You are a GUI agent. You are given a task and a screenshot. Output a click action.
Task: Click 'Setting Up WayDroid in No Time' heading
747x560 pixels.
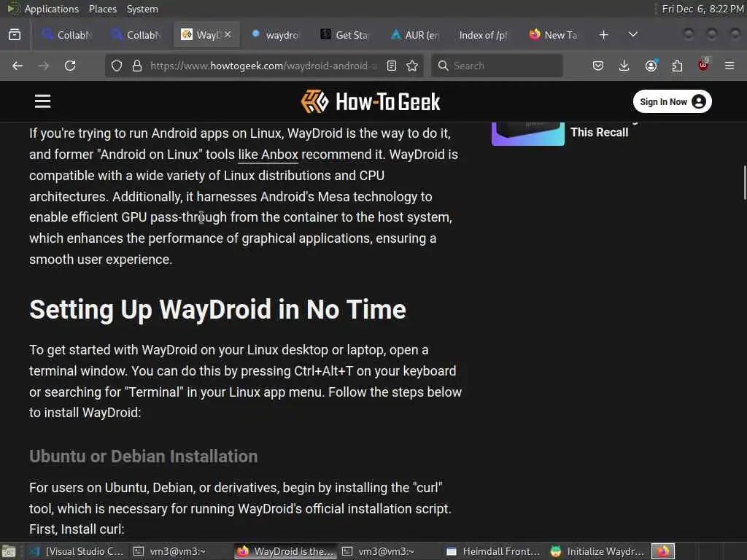pyautogui.click(x=217, y=309)
